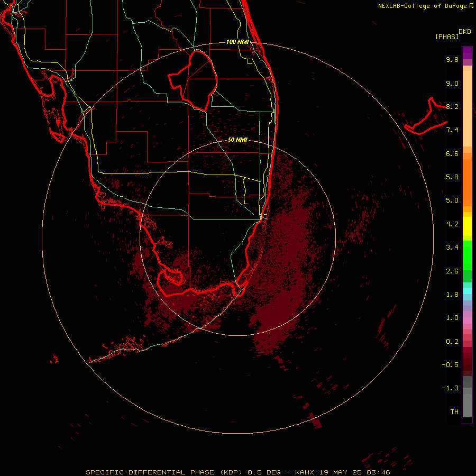Click the 50 NMI range ring label

pyautogui.click(x=237, y=140)
